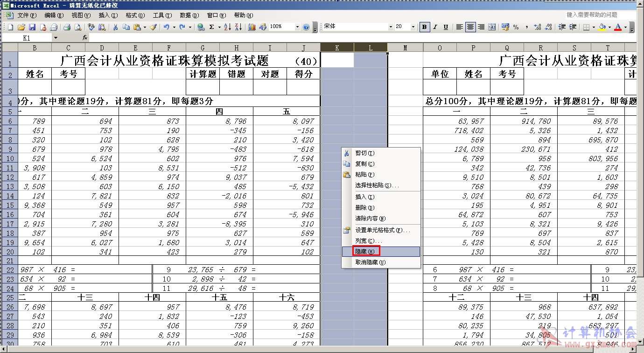Sort ascending A to Z
Viewport: 644px width, 353px height.
point(227,27)
